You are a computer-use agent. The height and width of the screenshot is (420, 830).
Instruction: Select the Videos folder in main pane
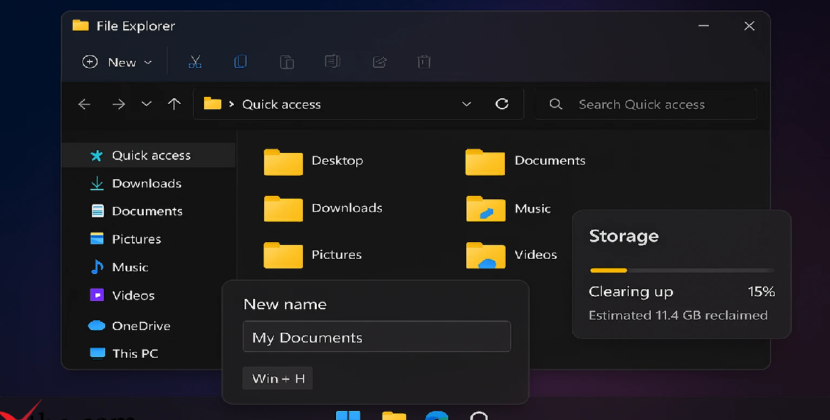click(511, 255)
